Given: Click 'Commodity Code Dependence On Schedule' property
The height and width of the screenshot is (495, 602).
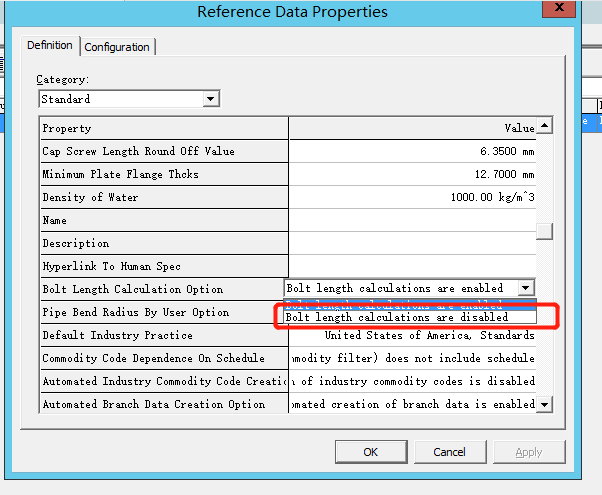Looking at the screenshot, I should pos(164,358).
